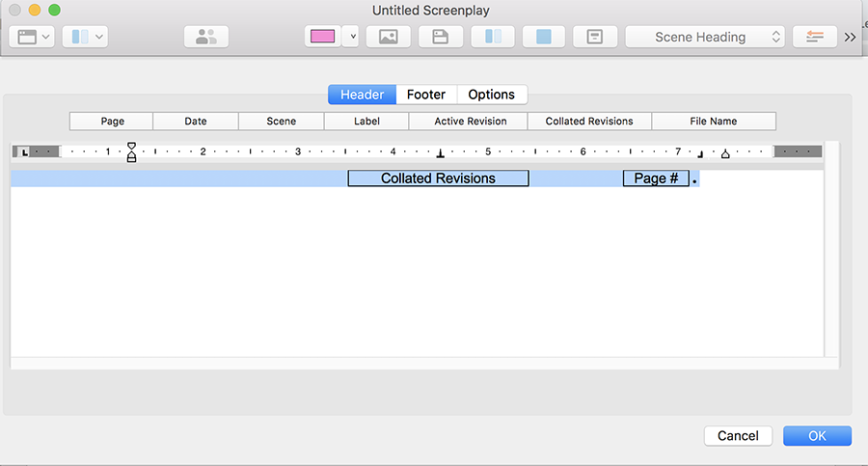Click the script note toolbar icon
868x466 pixels.
pos(594,37)
